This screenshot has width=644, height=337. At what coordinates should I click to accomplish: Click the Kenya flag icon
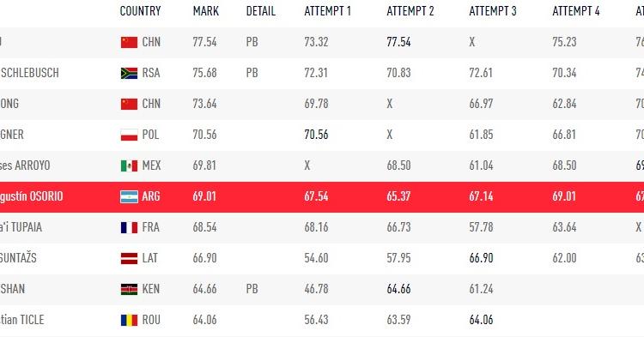click(x=129, y=289)
